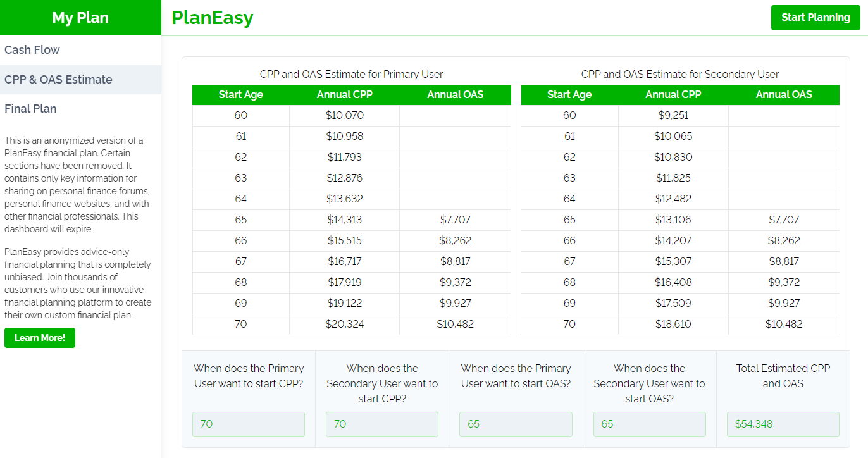Edit the Secondary User OAS start age field
This screenshot has width=868, height=458.
649,424
